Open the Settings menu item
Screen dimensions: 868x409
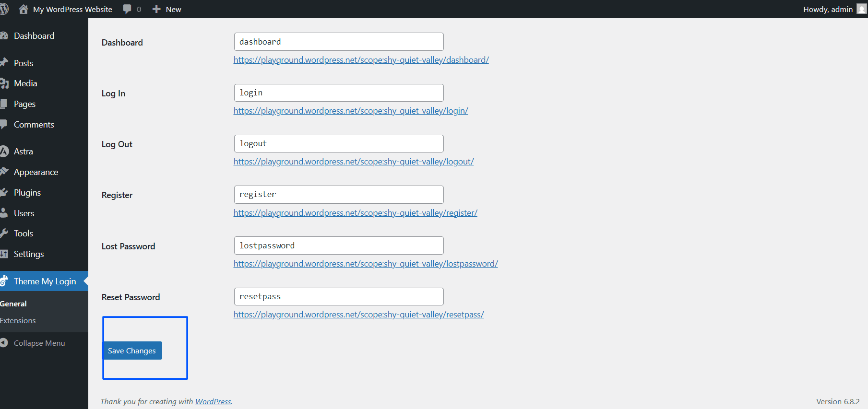click(29, 254)
